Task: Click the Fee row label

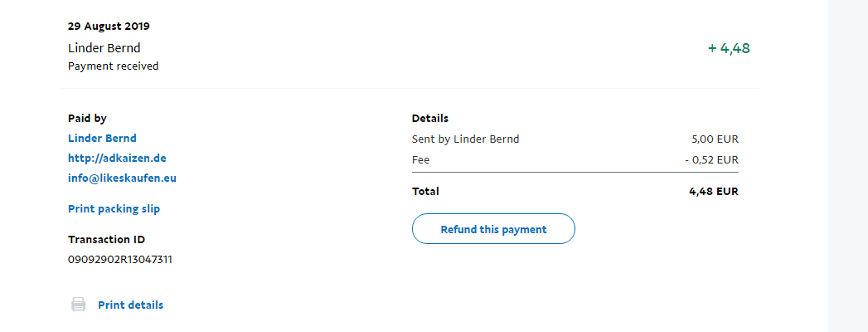Action: (x=421, y=159)
